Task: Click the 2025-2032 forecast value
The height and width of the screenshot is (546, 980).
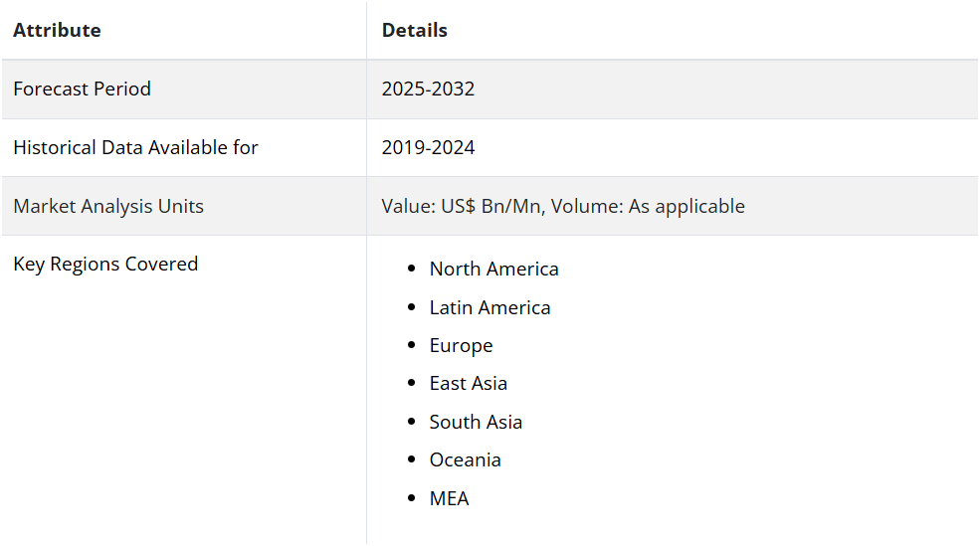Action: [428, 89]
